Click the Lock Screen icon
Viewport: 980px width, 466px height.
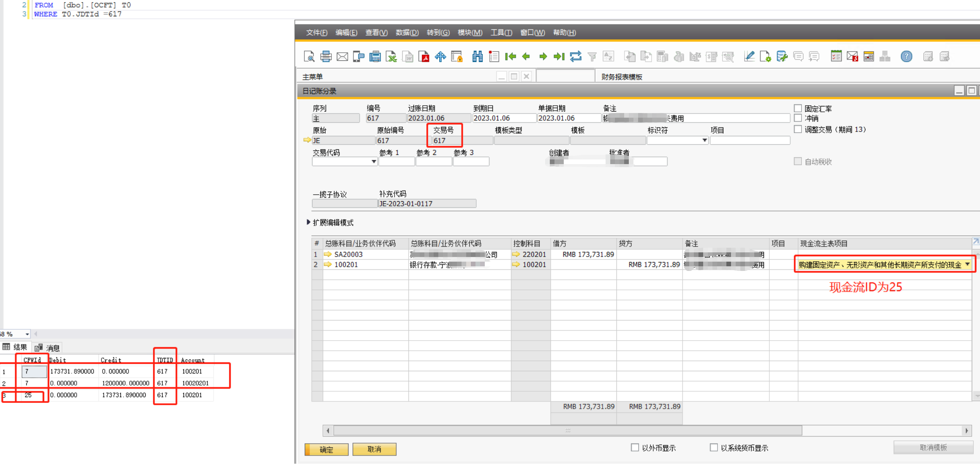[x=457, y=57]
